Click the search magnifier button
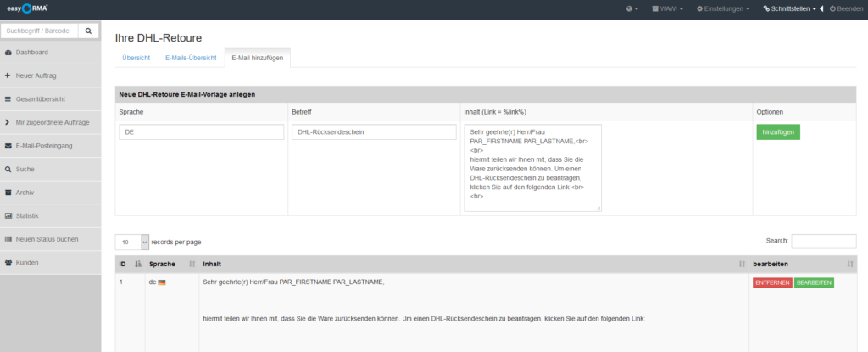 coord(88,31)
